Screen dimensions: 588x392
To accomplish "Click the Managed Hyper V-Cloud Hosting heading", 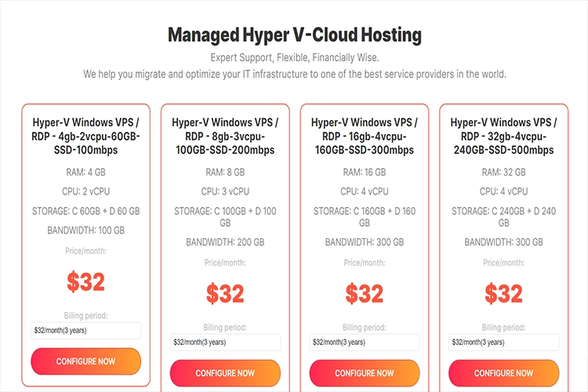I will coord(294,35).
